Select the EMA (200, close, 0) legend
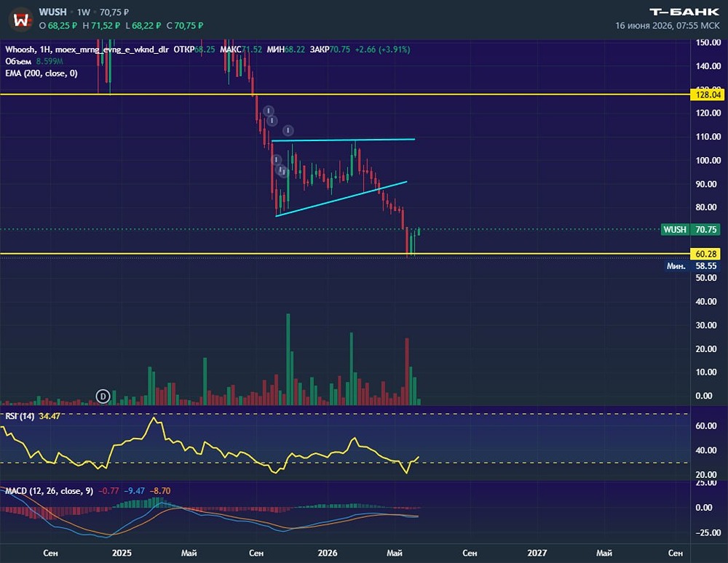The width and height of the screenshot is (728, 563). click(x=41, y=73)
